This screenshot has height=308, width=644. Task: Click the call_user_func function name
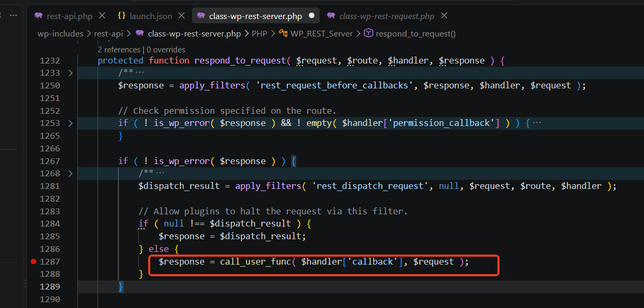click(256, 261)
